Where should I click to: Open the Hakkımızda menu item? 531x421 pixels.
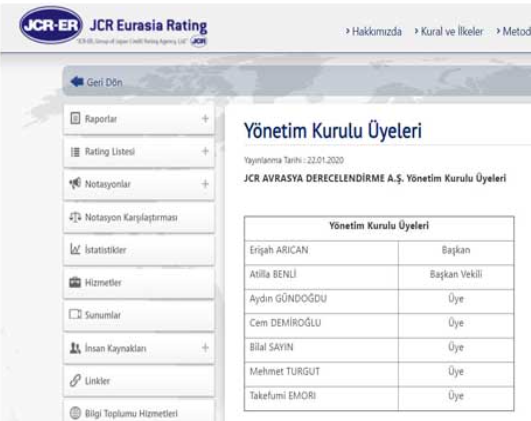377,31
